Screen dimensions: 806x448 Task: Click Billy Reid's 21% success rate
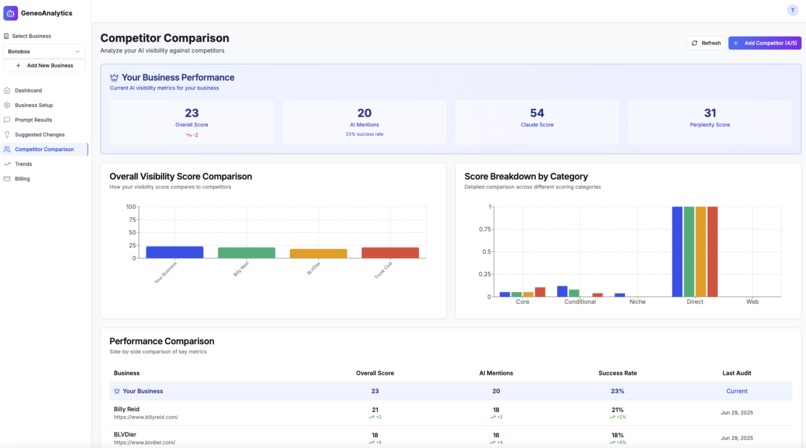pyautogui.click(x=617, y=410)
